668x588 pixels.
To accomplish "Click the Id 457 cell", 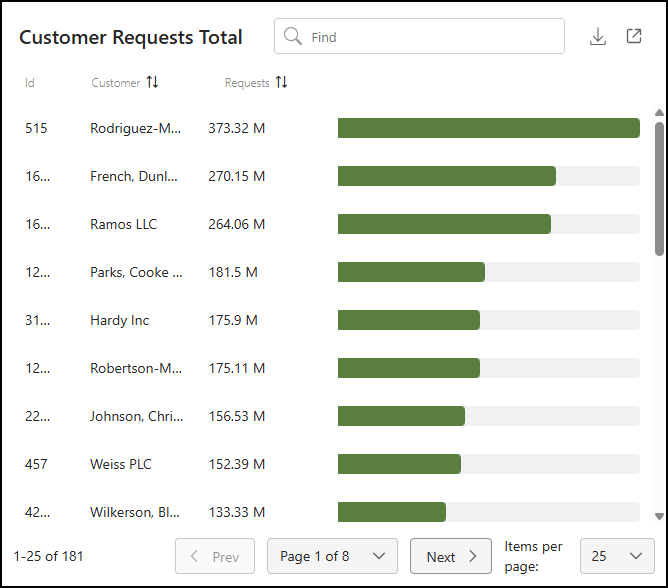I will pyautogui.click(x=36, y=464).
